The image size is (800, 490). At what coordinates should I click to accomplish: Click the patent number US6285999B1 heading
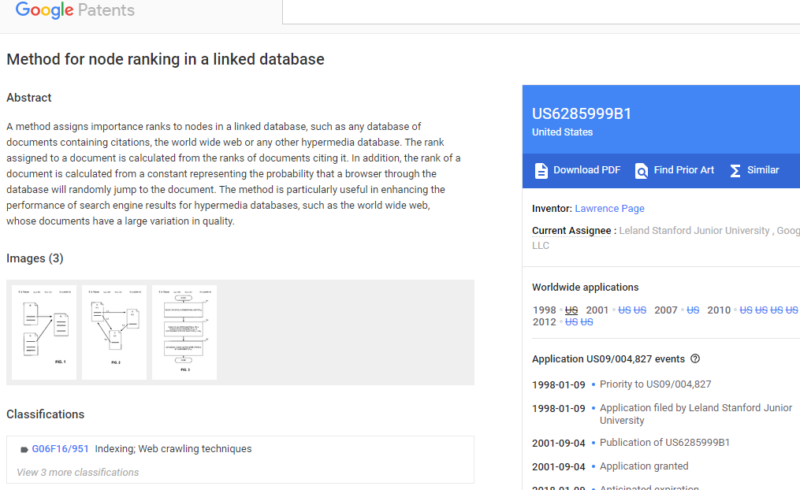[581, 113]
